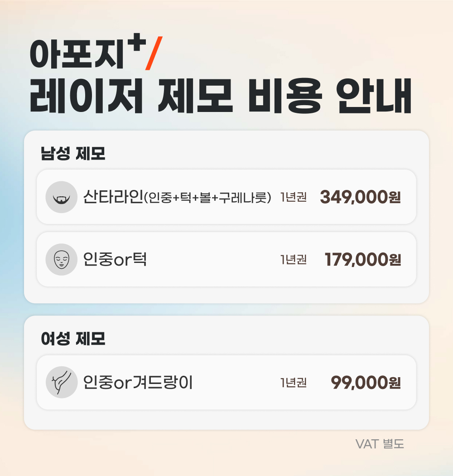Click the 99,000원 price
The height and width of the screenshot is (476, 453).
point(366,383)
